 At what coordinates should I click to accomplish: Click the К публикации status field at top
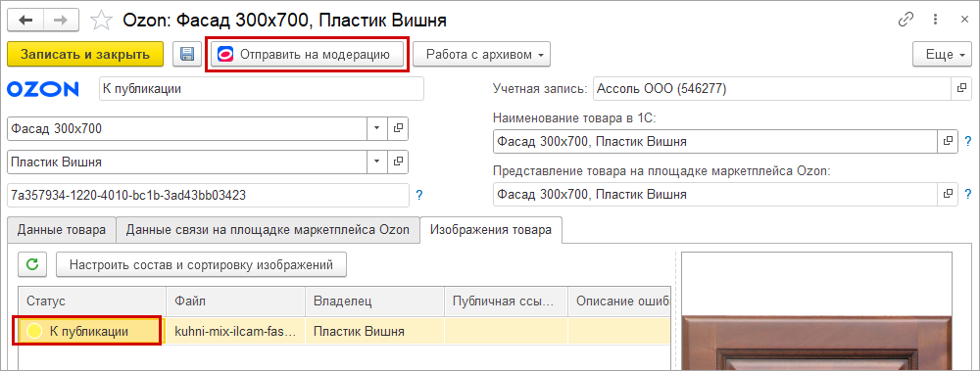(262, 89)
